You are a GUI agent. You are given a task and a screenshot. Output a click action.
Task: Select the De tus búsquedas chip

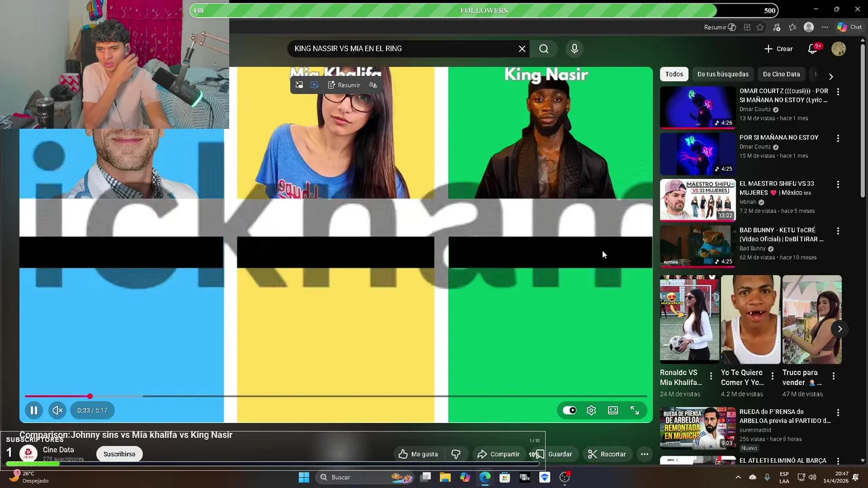coord(723,74)
